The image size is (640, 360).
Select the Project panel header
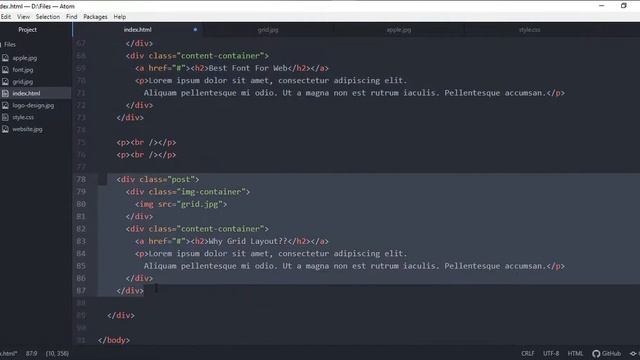[x=27, y=30]
